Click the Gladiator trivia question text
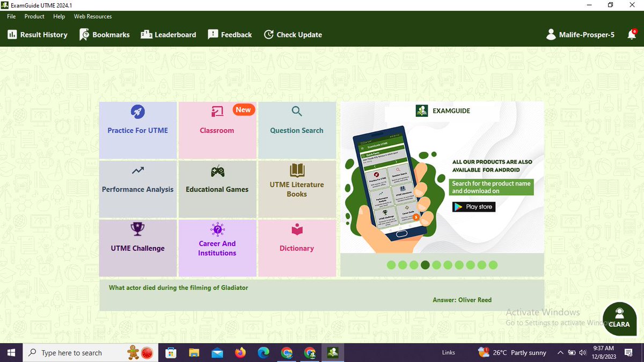The image size is (644, 362). tap(179, 288)
